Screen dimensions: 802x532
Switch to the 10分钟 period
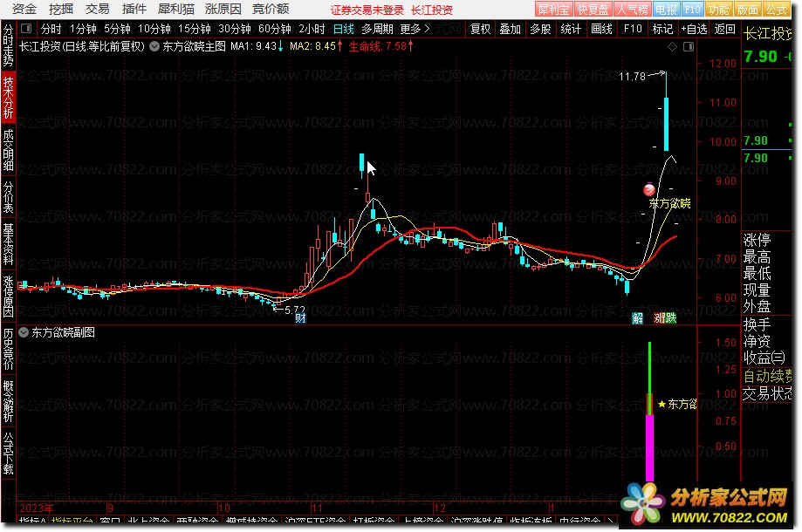tap(154, 29)
